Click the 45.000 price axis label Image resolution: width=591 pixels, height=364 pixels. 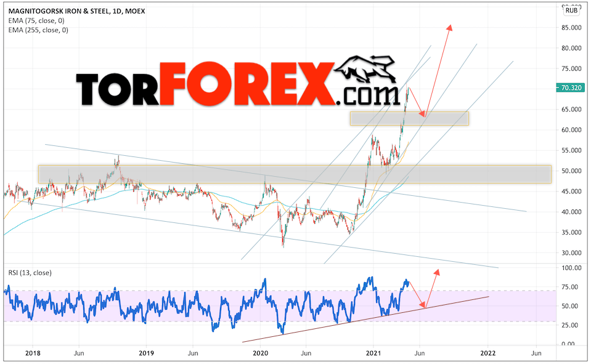571,191
